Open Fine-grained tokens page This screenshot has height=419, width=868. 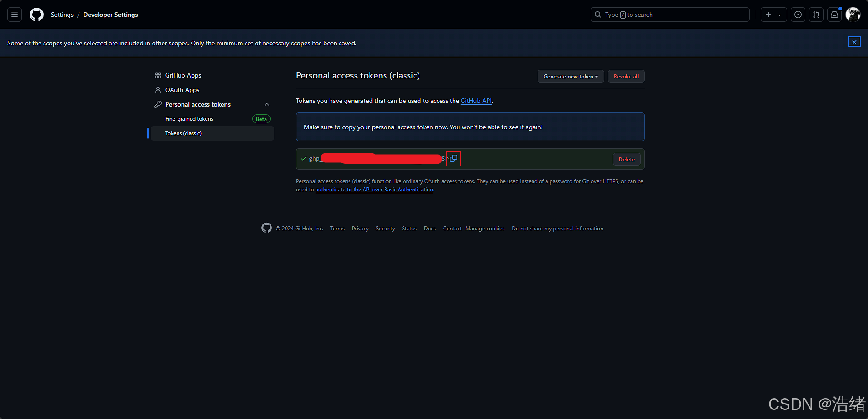(189, 119)
